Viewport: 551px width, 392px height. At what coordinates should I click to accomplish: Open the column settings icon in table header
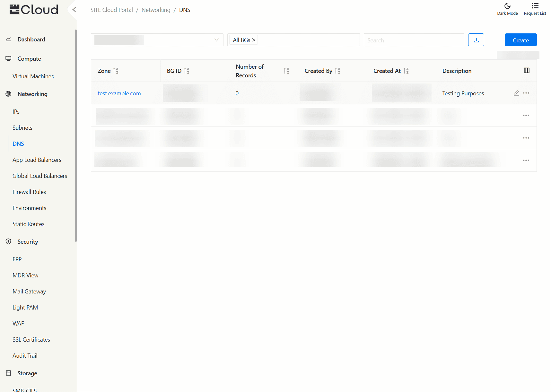point(527,71)
